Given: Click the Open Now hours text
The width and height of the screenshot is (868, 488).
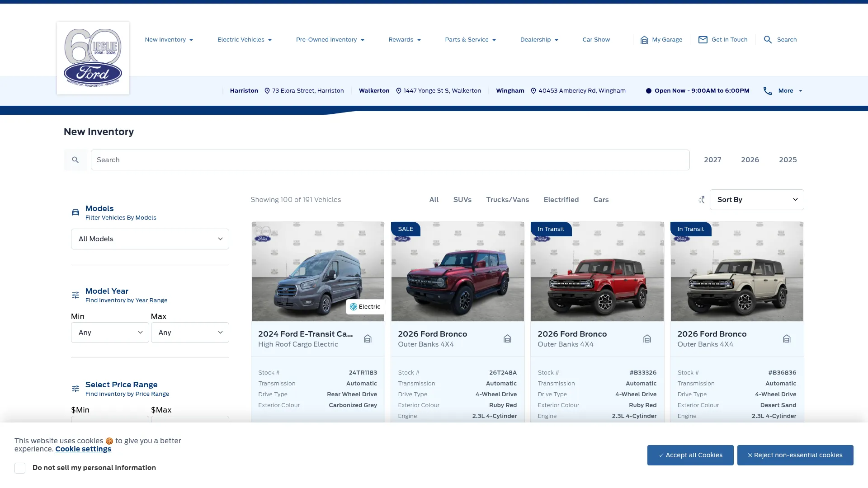Looking at the screenshot, I should tap(702, 91).
